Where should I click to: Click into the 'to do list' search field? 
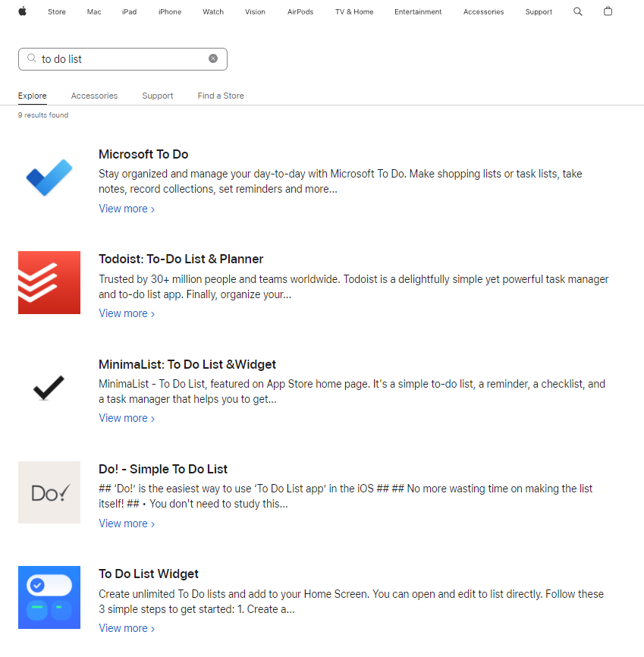123,59
